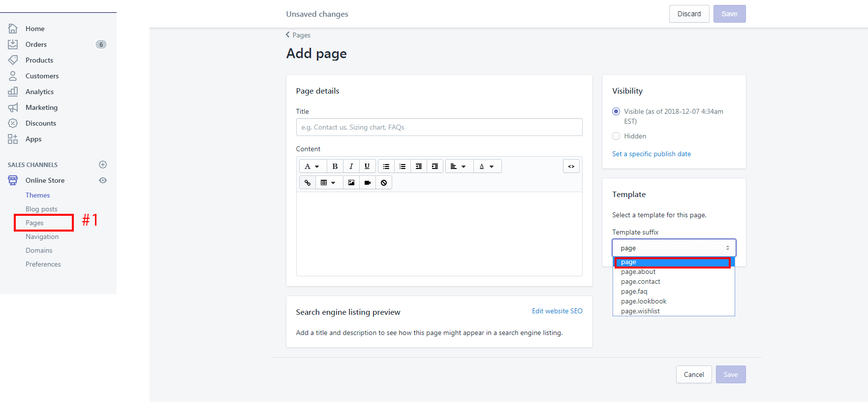868x402 pixels.
Task: Insert a video using the camera icon
Action: (367, 183)
